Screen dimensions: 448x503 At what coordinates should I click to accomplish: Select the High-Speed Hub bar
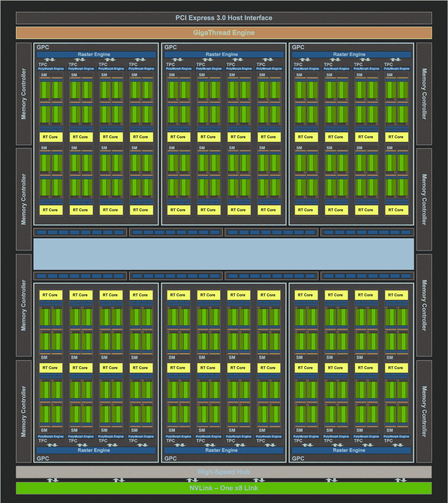tap(224, 472)
